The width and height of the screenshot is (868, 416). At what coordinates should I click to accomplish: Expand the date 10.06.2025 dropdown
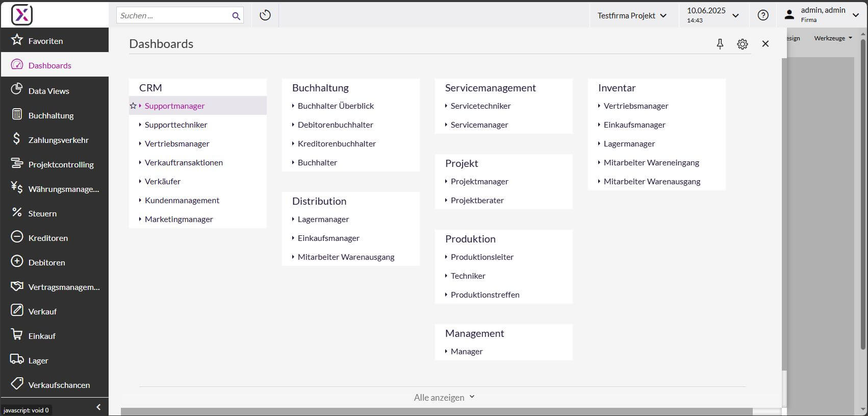pyautogui.click(x=735, y=15)
